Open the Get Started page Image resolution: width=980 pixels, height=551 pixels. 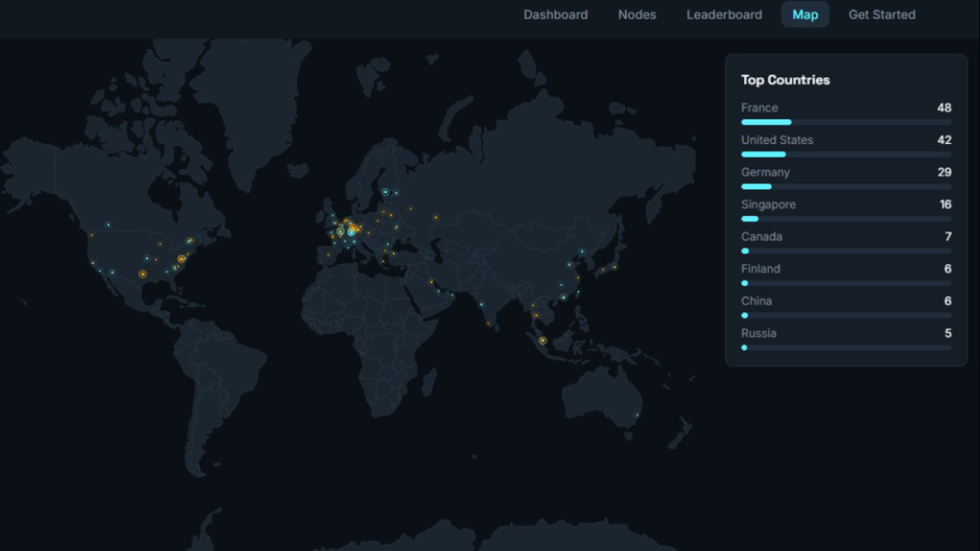pos(882,15)
